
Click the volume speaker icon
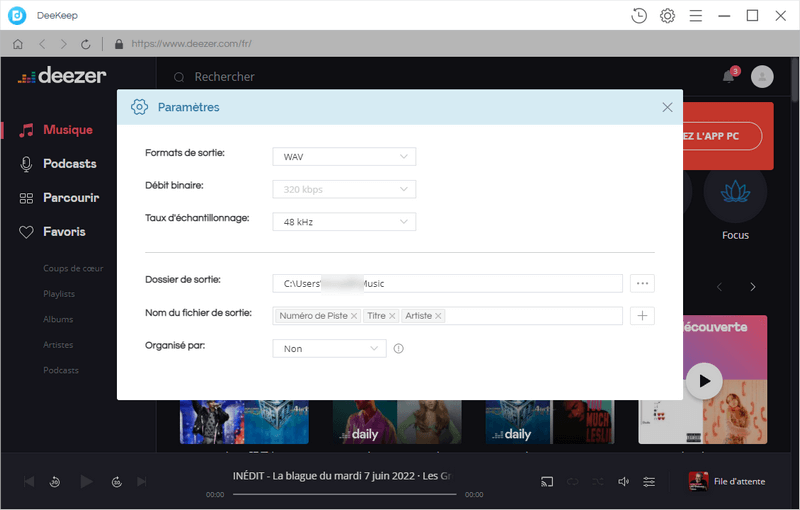(x=623, y=481)
